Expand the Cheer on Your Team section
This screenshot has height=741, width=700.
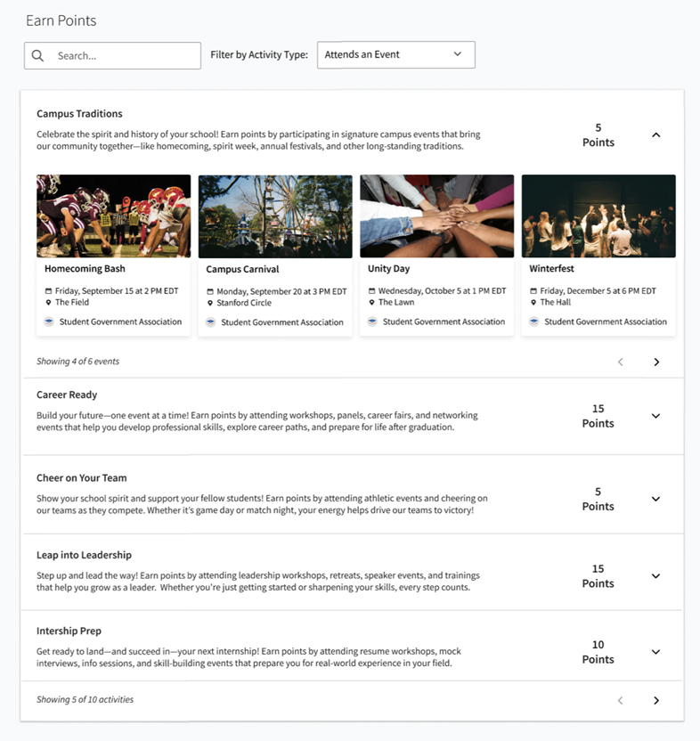point(656,499)
